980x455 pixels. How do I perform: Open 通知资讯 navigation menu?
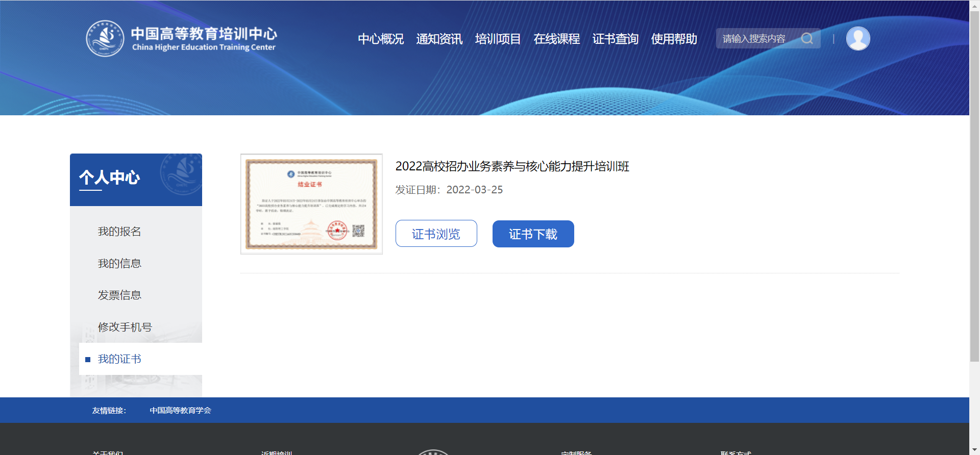(x=439, y=39)
